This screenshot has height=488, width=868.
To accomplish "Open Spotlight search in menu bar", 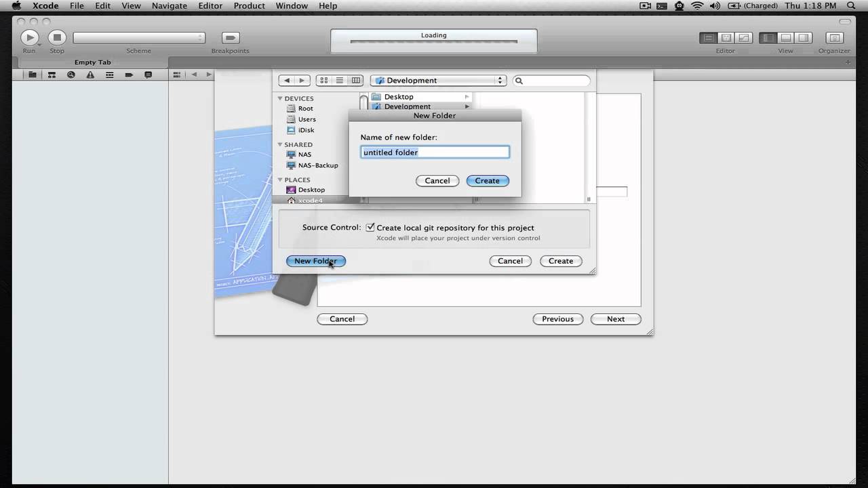I will click(x=852, y=5).
